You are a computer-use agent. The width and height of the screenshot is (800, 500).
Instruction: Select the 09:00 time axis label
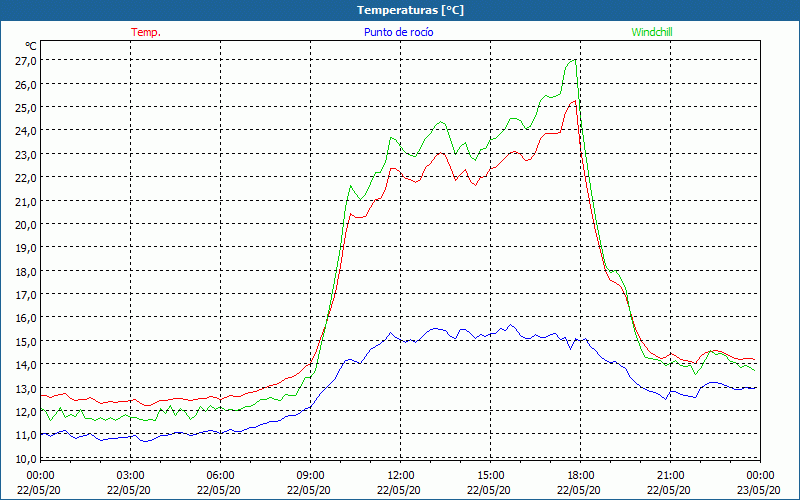coord(310,475)
